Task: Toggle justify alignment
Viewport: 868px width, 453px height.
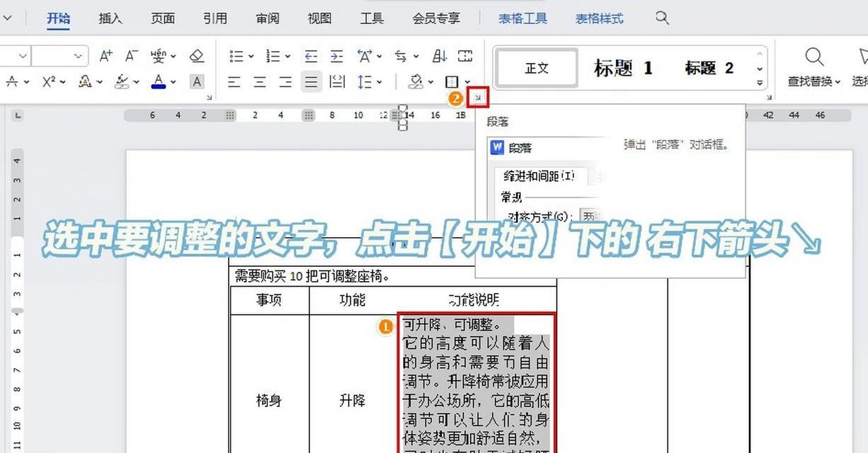Action: (x=311, y=82)
